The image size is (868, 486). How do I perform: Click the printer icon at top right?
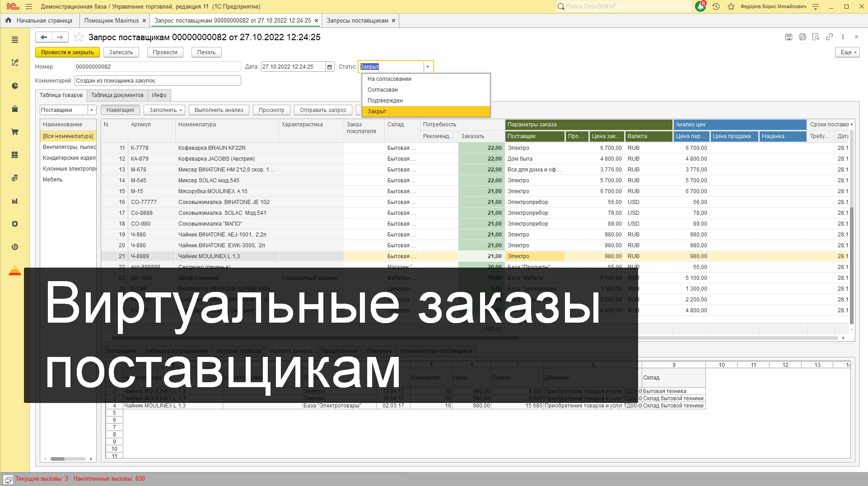tap(802, 37)
